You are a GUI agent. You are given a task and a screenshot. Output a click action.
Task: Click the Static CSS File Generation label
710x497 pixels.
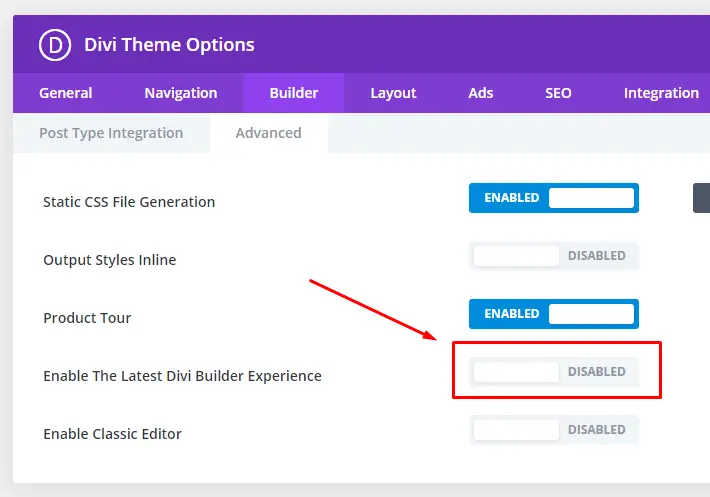click(129, 202)
